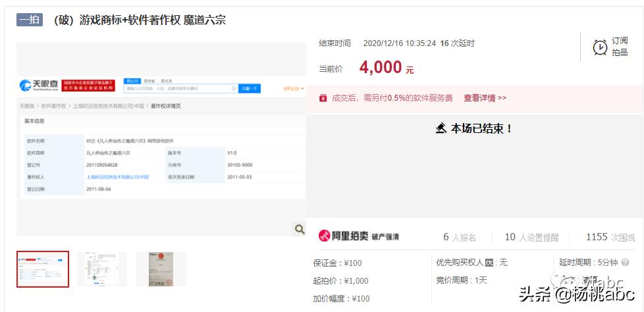Click the 加价幅度：¥100 text
This screenshot has width=644, height=312.
341,298
